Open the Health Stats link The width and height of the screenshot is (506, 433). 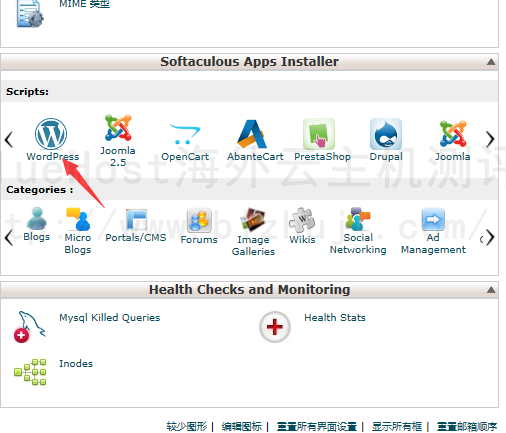click(335, 318)
